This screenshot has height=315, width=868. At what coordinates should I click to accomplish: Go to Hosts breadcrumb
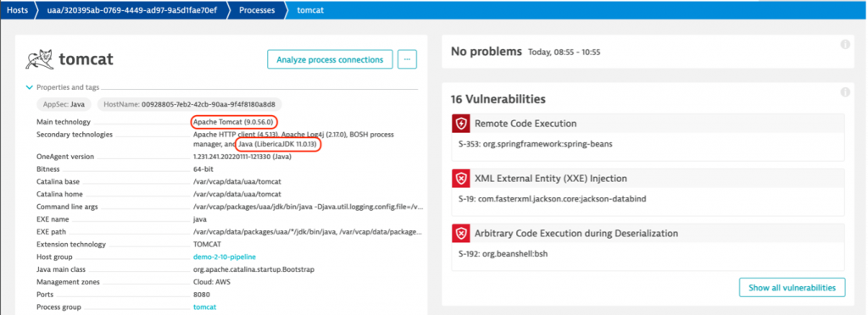coord(17,10)
